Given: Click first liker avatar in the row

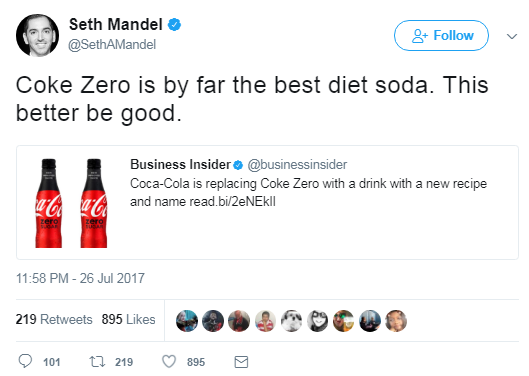Looking at the screenshot, I should click(187, 321).
